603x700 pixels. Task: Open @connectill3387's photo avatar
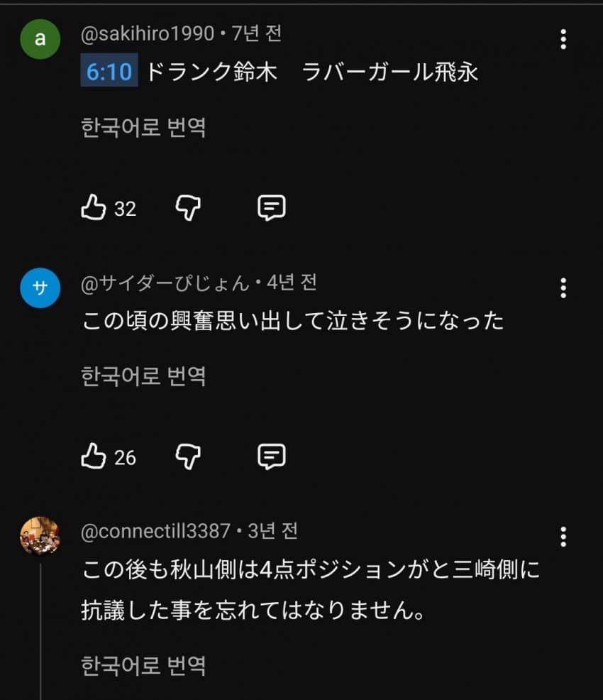click(40, 537)
